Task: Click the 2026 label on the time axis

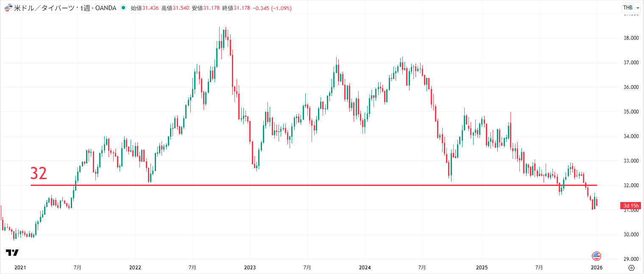Action: [596, 267]
